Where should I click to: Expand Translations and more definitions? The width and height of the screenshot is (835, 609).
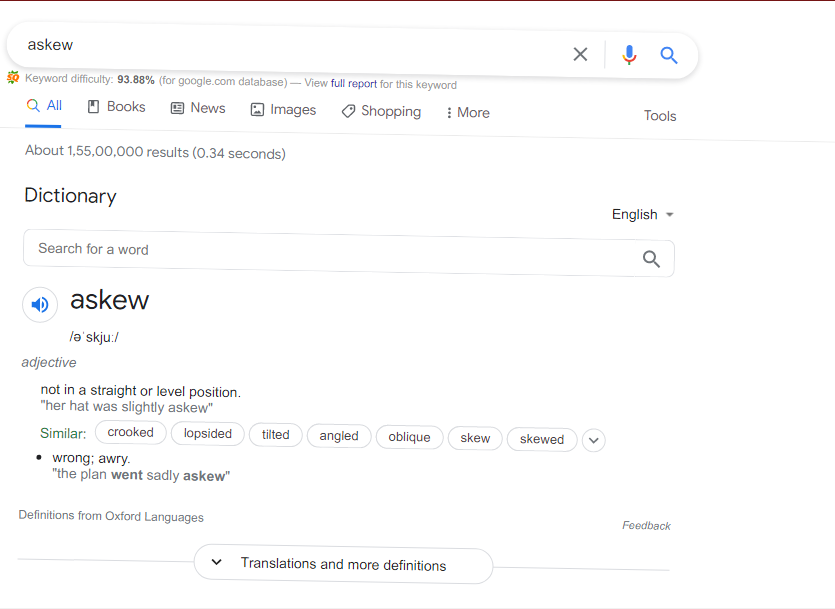(x=343, y=565)
